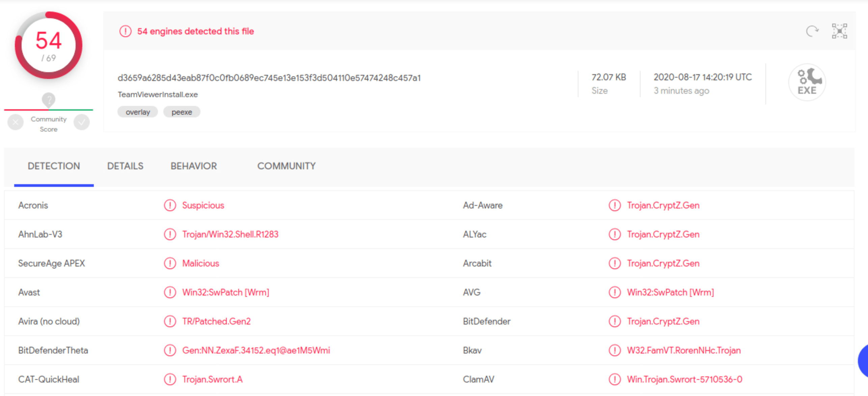Switch to the BEHAVIOR tab
The image size is (868, 396).
pyautogui.click(x=193, y=166)
